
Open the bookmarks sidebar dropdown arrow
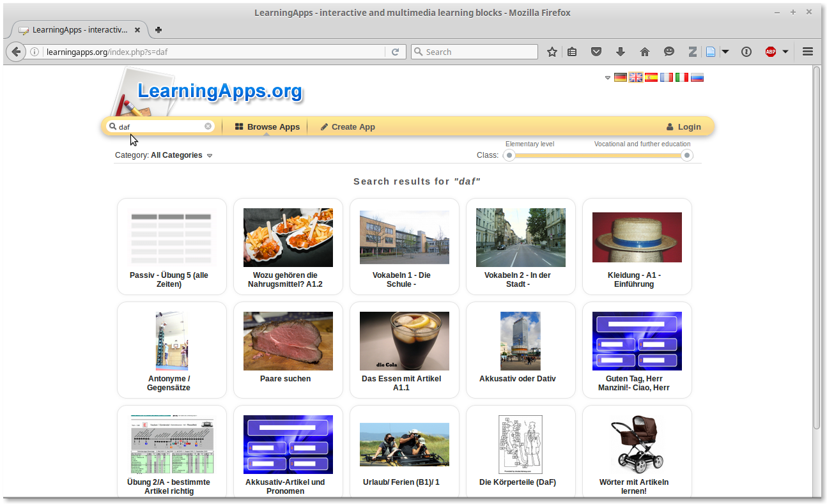(x=726, y=52)
